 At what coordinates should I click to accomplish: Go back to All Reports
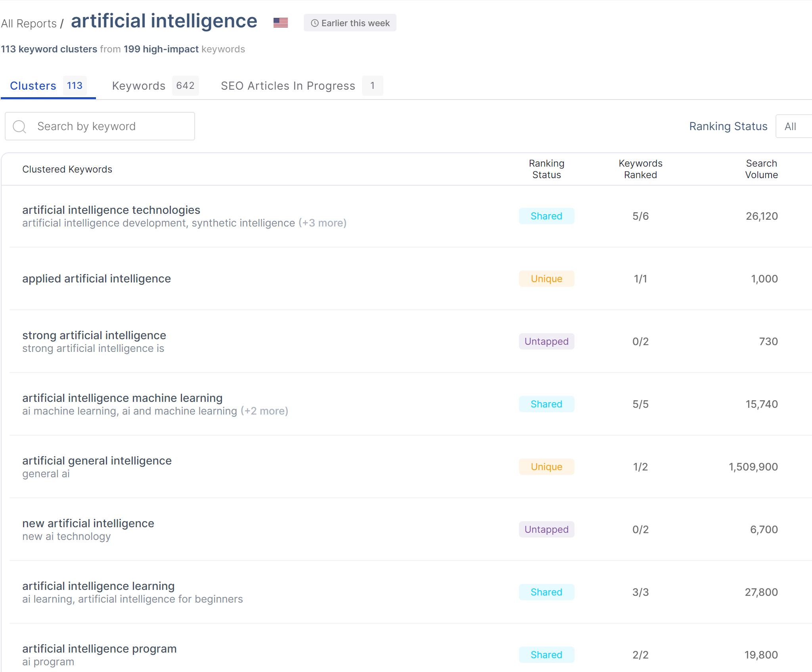(29, 23)
